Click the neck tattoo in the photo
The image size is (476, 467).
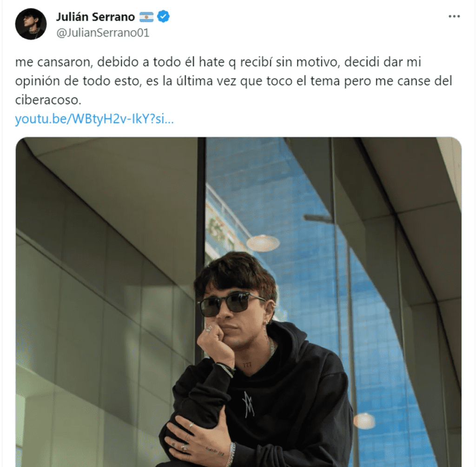(x=247, y=365)
